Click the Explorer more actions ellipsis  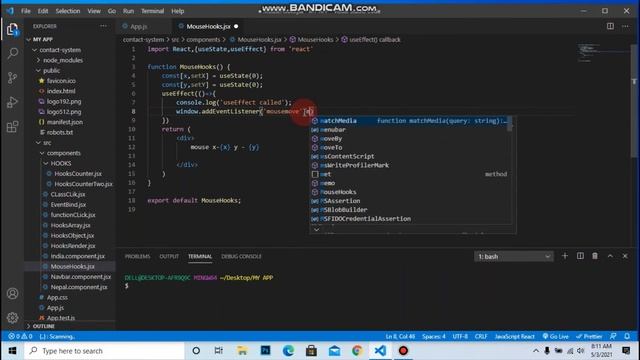[x=103, y=26]
